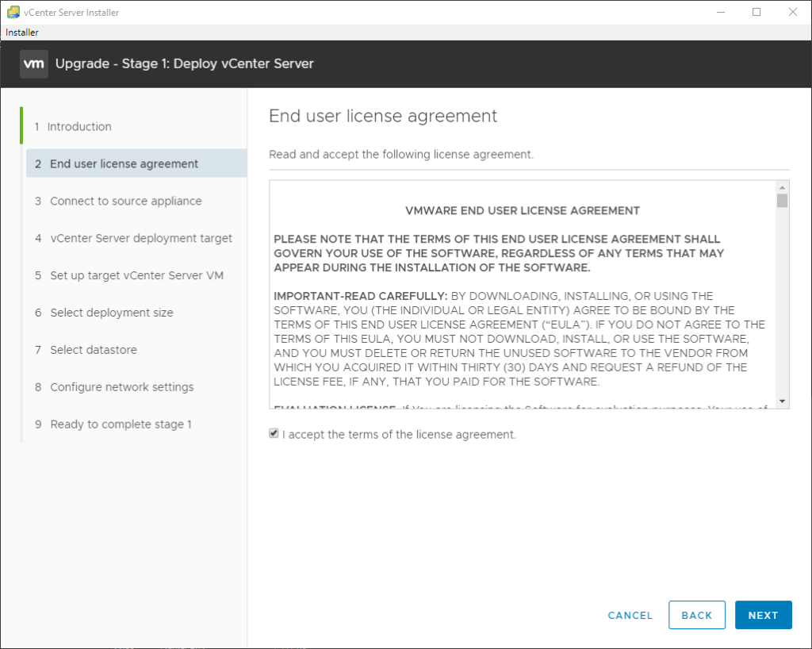Select step 3 Connect to source appliance
The height and width of the screenshot is (649, 812).
pos(118,201)
